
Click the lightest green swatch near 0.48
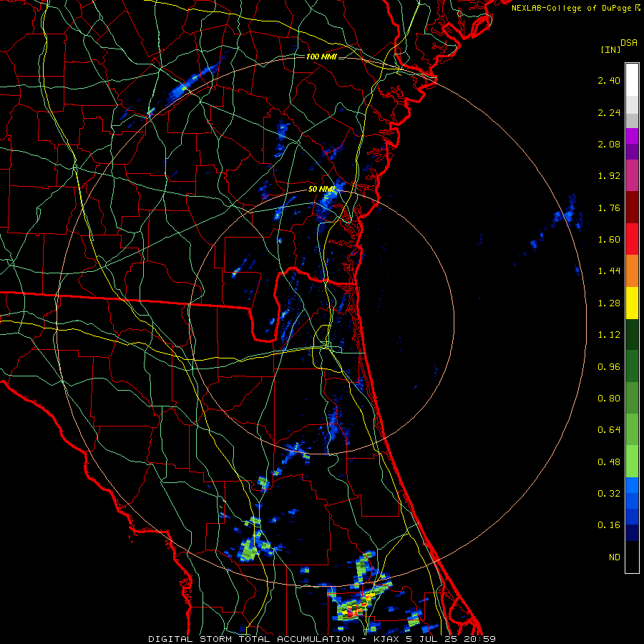click(x=632, y=462)
